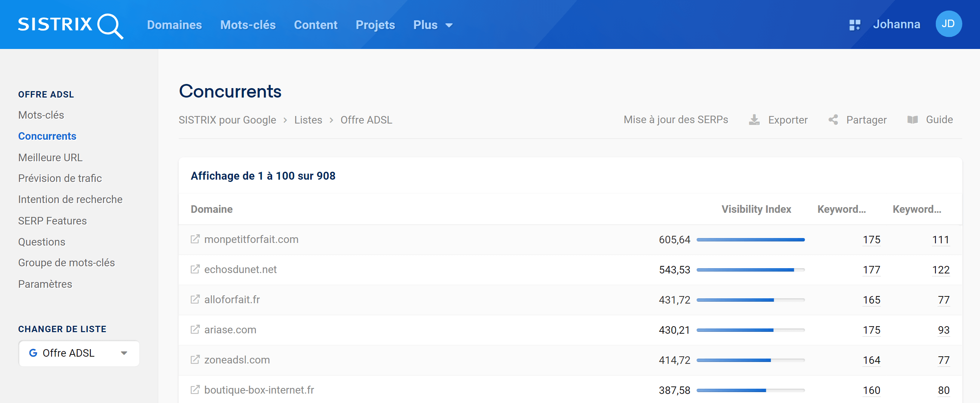This screenshot has width=980, height=403.
Task: Open Groupe de mots-clés
Action: [67, 263]
